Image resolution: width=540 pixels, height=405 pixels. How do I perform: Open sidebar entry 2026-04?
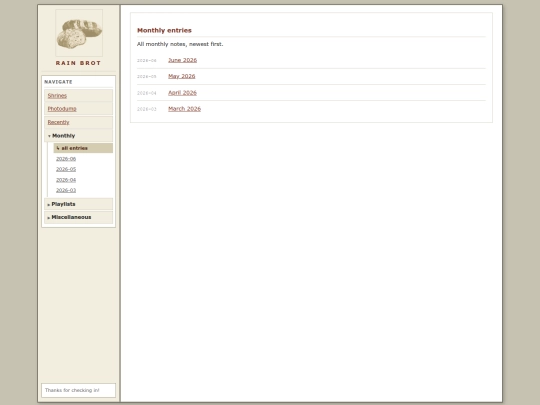(66, 180)
